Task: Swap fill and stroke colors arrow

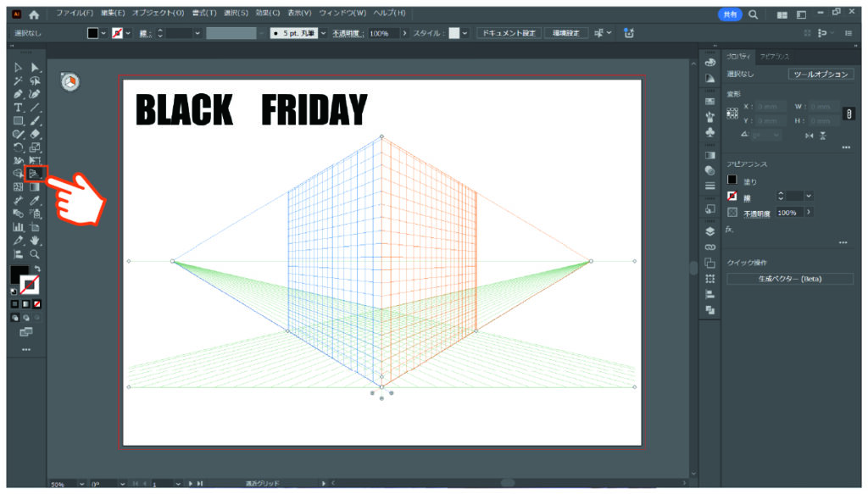Action: click(x=37, y=269)
